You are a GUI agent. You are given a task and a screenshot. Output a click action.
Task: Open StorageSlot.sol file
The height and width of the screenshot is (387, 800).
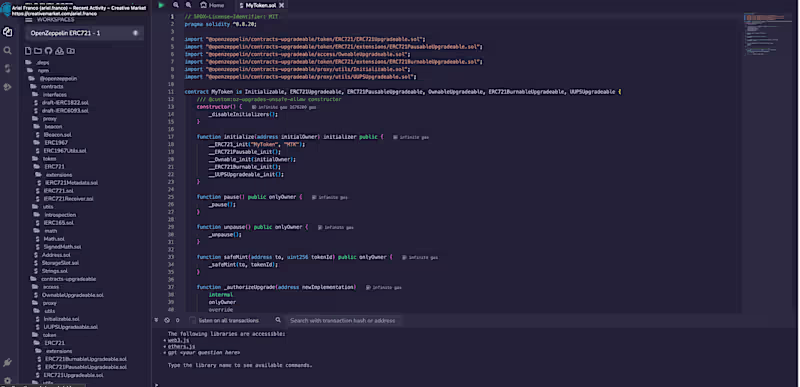coord(59,263)
